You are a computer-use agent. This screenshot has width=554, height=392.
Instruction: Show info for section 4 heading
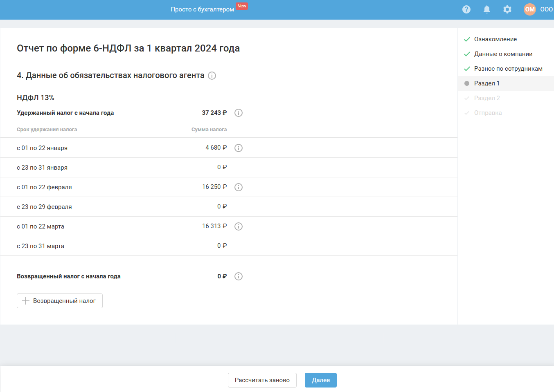212,76
